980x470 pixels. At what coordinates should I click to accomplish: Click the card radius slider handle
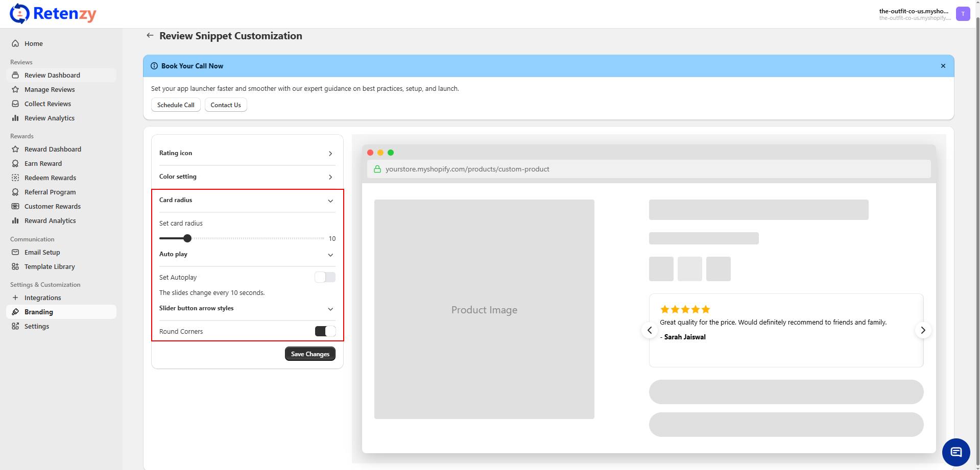tap(187, 238)
